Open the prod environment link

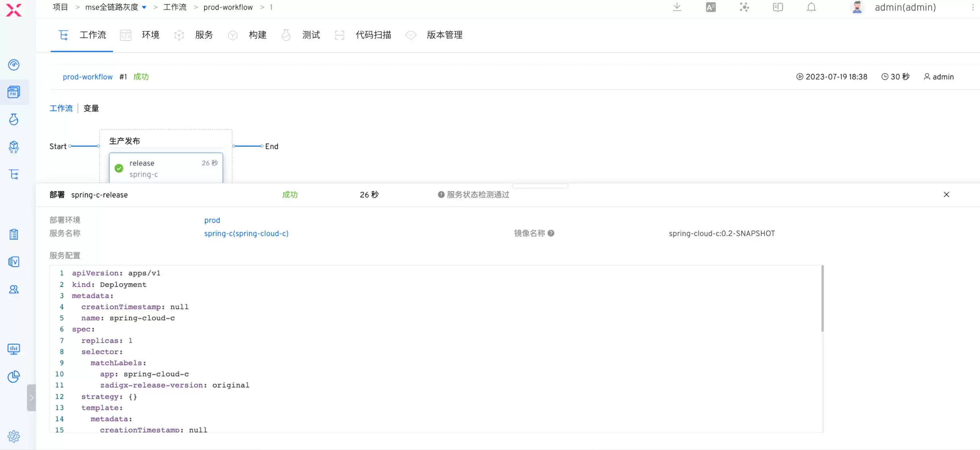pos(212,220)
